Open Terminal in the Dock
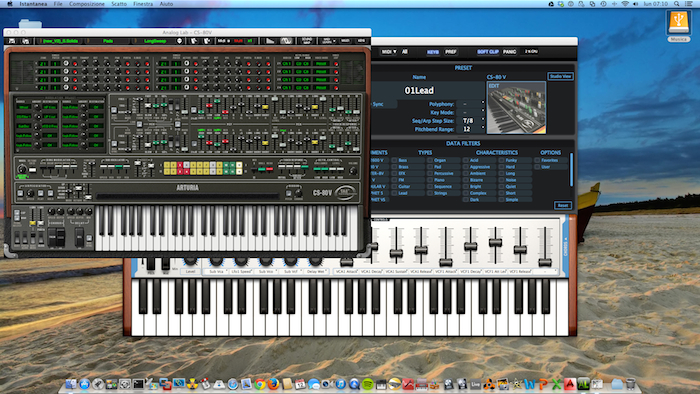Viewport: 700px width, 394px height. point(138,384)
